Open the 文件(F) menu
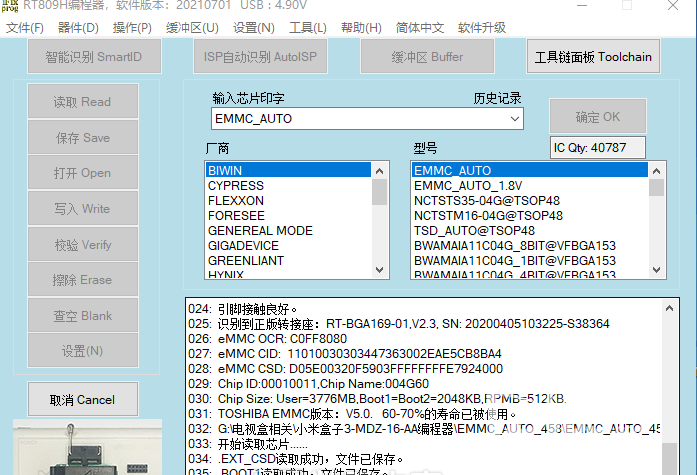This screenshot has width=697, height=475. click(24, 28)
